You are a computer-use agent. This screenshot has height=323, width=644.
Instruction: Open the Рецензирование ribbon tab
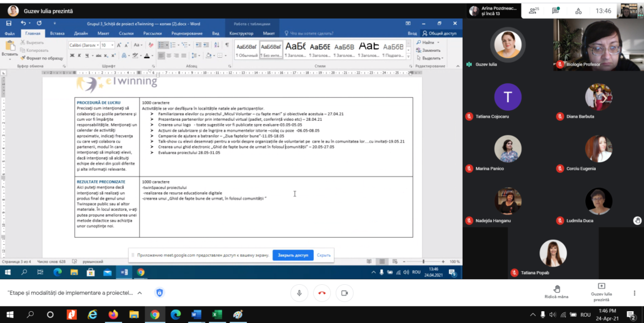186,33
